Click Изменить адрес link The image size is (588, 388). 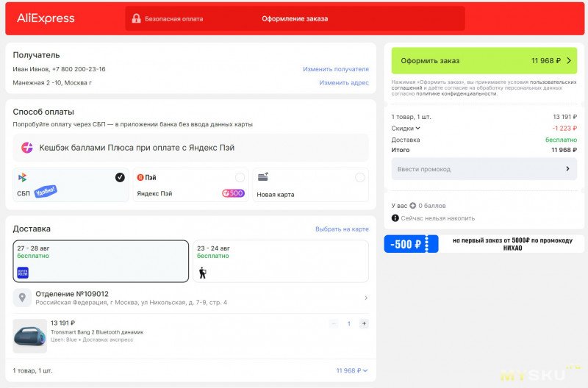click(344, 82)
